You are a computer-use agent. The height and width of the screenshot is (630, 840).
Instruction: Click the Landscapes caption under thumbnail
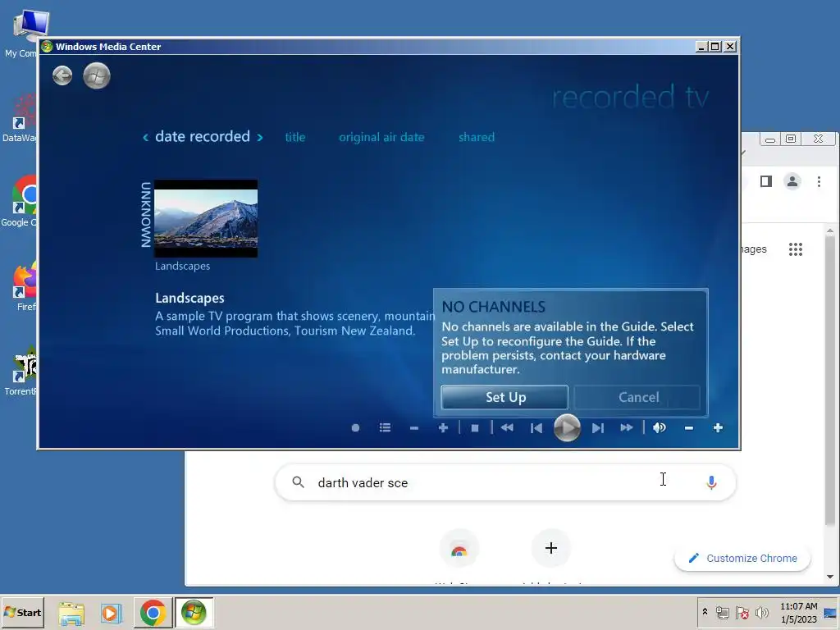pyautogui.click(x=182, y=267)
